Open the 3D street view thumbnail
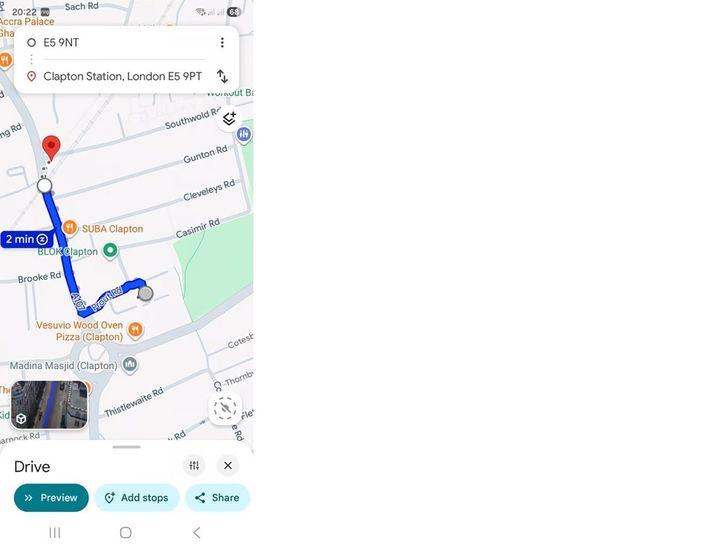721x550 pixels. 49,405
